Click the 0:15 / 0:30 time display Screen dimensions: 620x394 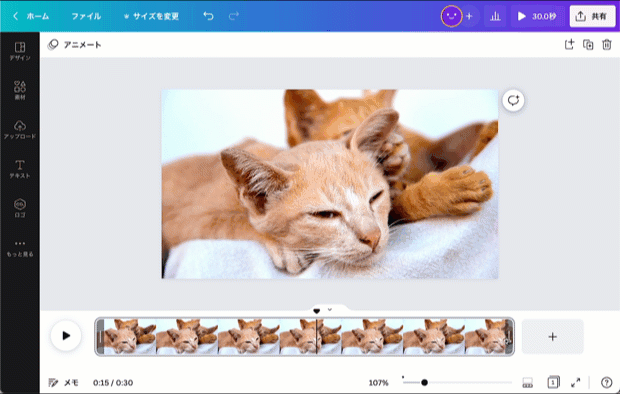coord(113,383)
